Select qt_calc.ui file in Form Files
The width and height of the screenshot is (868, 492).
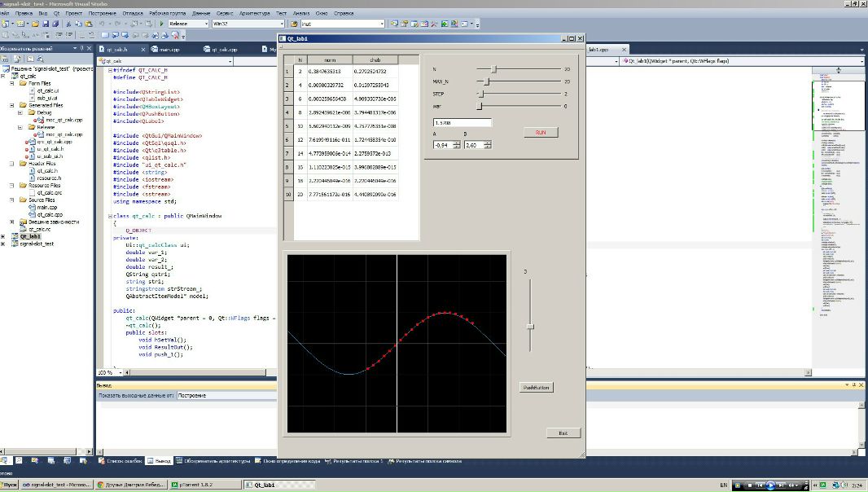48,90
